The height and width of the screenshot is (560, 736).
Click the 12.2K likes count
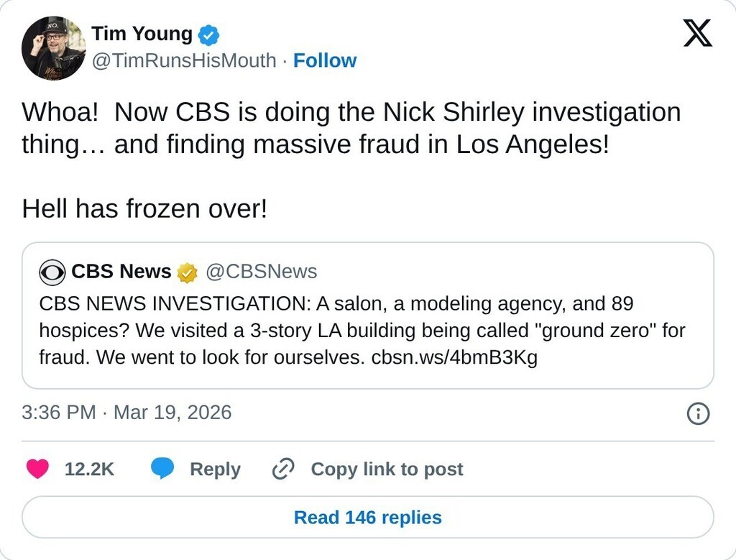[x=89, y=469]
